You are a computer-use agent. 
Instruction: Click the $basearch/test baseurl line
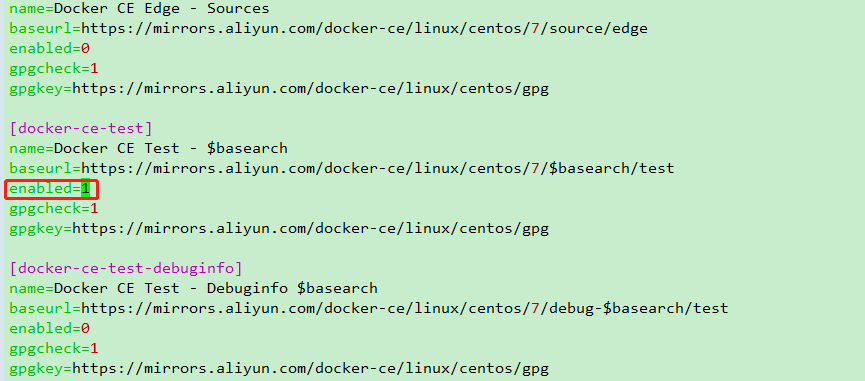pos(342,169)
